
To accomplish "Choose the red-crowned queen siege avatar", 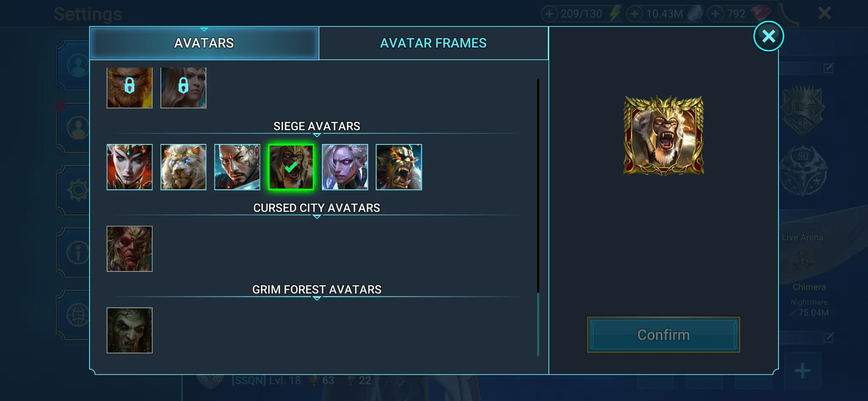I will 129,167.
